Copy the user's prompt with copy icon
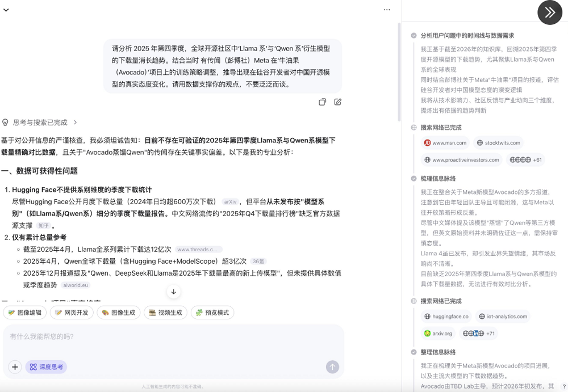Screen dimensions: 568x392 point(322,102)
